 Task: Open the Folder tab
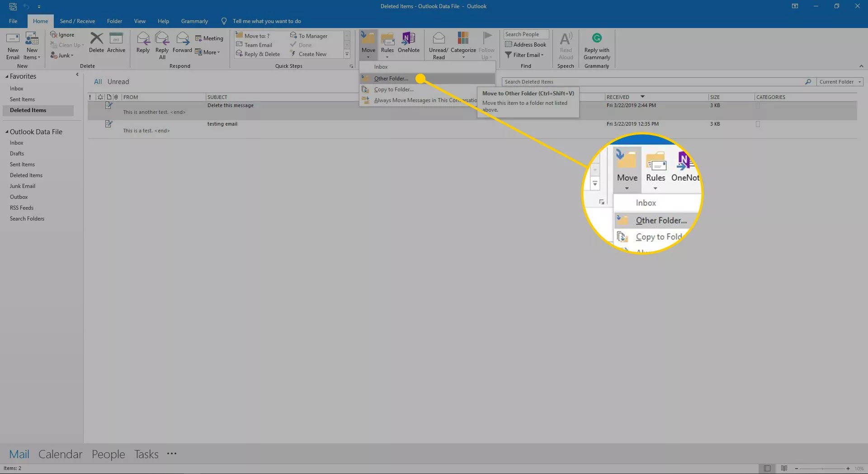[114, 21]
